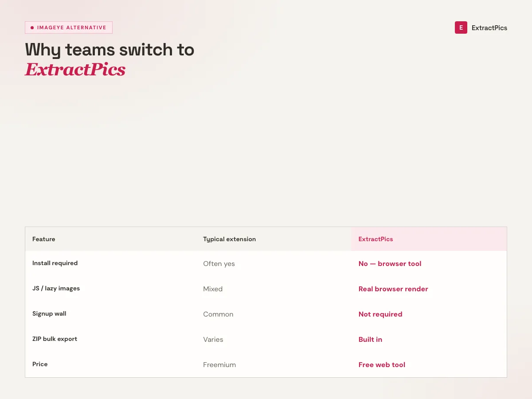Click the red ExtractPics E logo icon

[x=461, y=27]
